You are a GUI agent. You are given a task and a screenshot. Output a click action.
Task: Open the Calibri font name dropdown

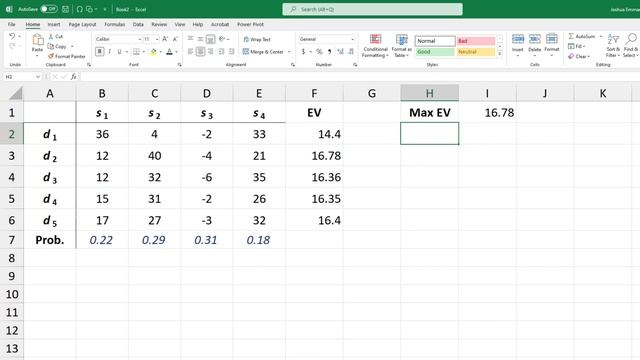pos(140,39)
